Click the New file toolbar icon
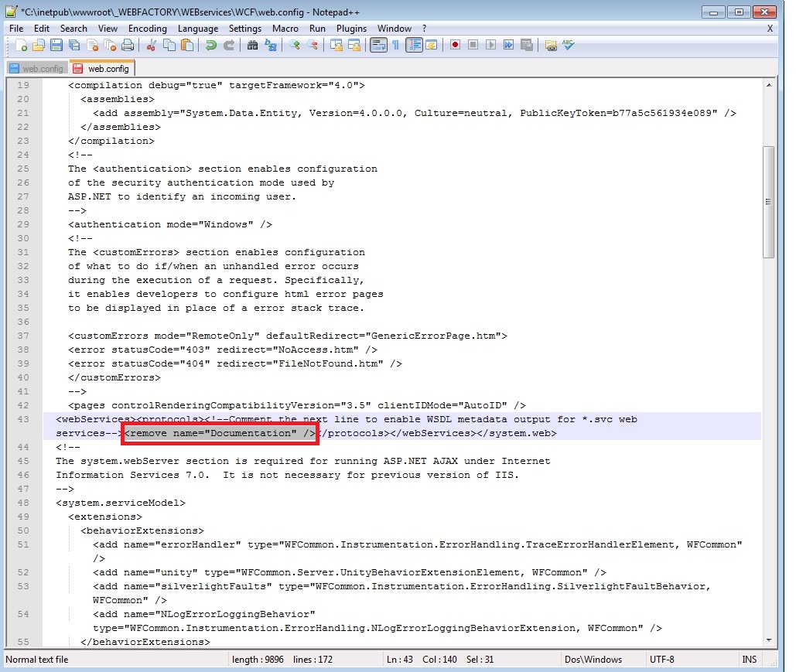Screen dimensions: 796x672 22,46
